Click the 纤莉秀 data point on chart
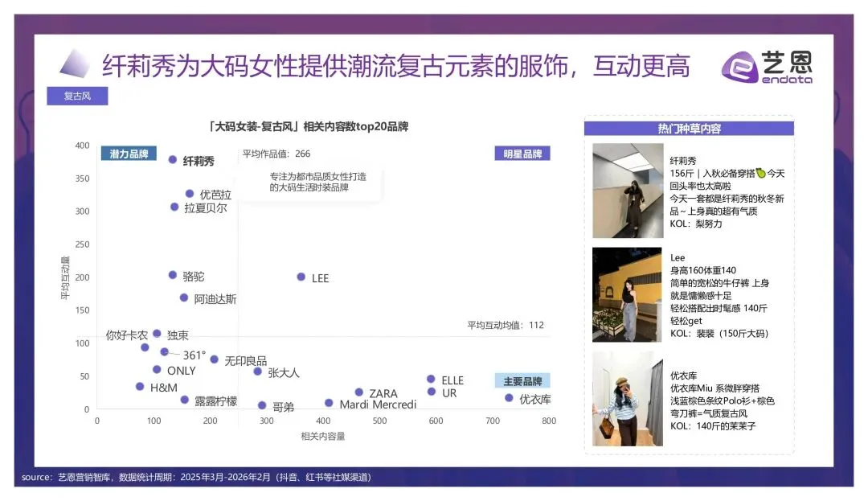Image resolution: width=868 pixels, height=501 pixels. click(x=173, y=159)
